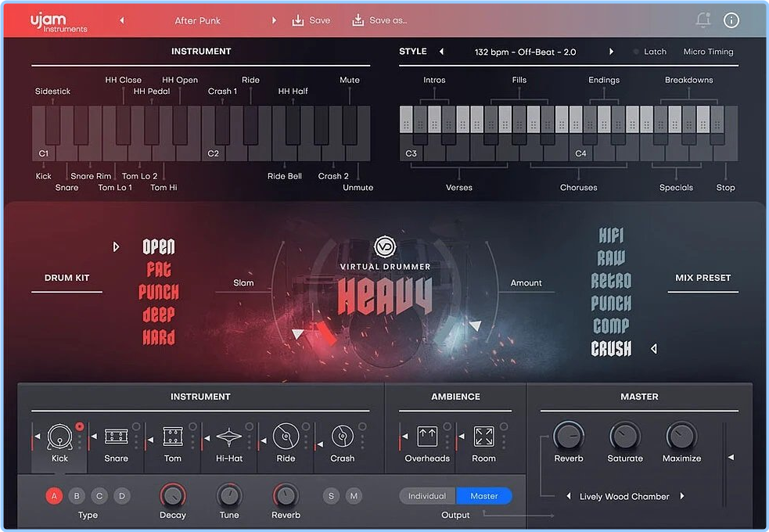
Task: Click the Slam dial white triangle handle
Action: [297, 334]
